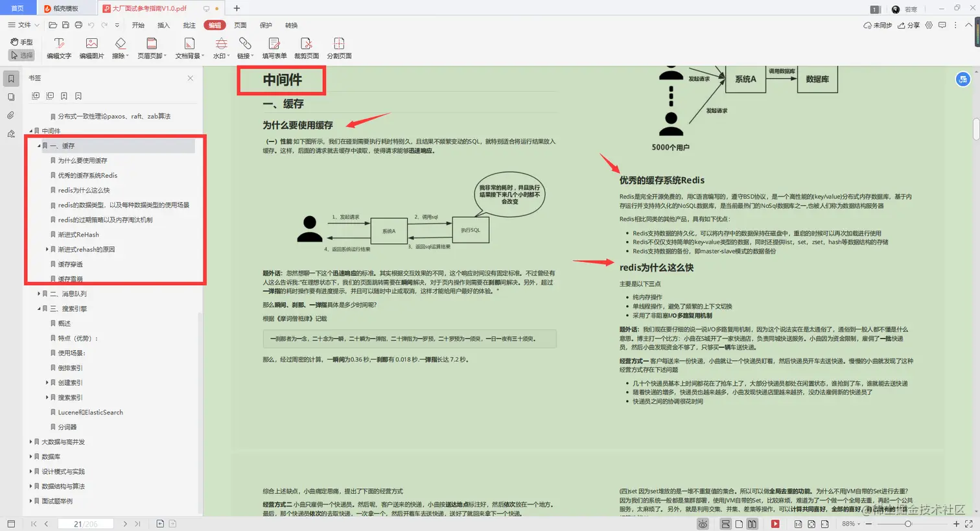Go to the 首页 home tab
980x531 pixels.
17,8
